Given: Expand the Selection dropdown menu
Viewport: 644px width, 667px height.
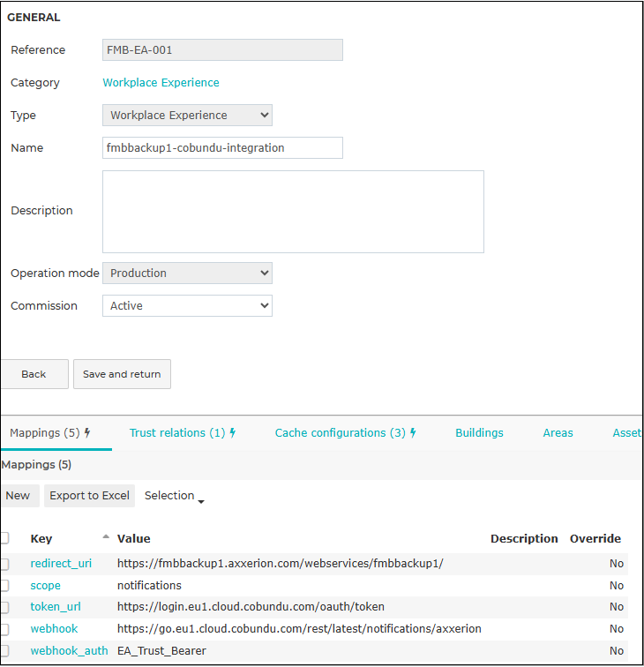Looking at the screenshot, I should [174, 496].
